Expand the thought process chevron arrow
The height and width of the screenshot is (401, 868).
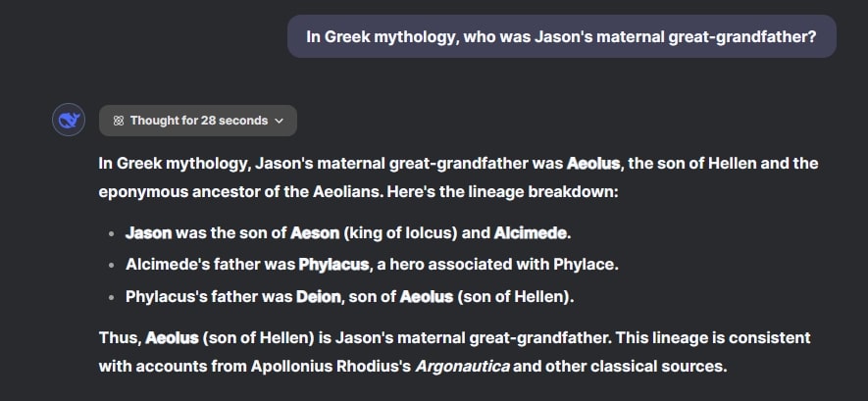click(x=280, y=121)
